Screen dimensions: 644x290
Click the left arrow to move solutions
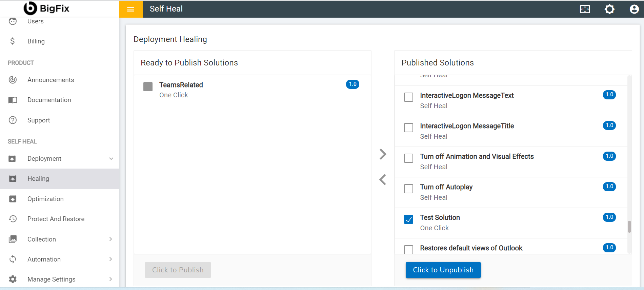tap(383, 179)
